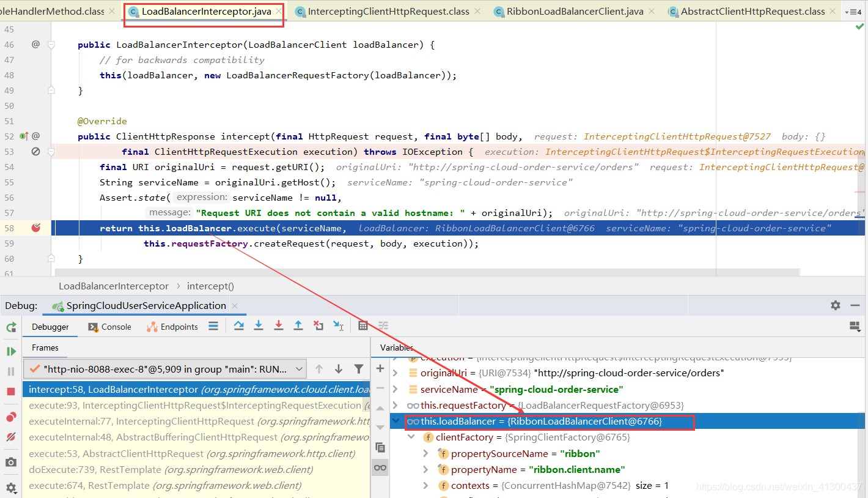Force step into (red arrow)
This screenshot has height=498, width=868.
coord(279,325)
